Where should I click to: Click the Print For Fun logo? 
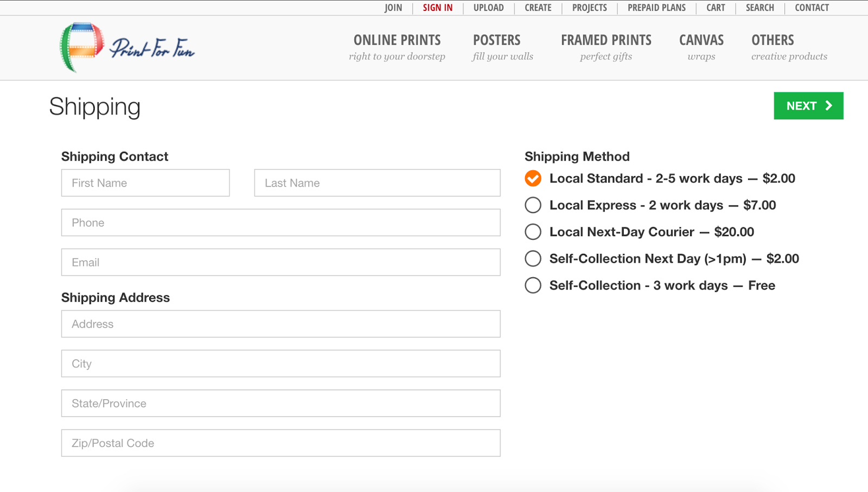click(x=127, y=48)
